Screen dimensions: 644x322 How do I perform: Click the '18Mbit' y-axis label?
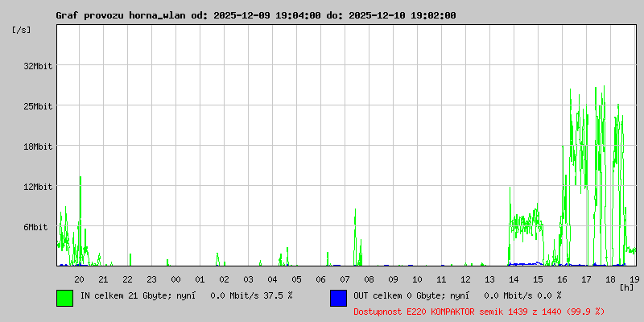(x=38, y=147)
